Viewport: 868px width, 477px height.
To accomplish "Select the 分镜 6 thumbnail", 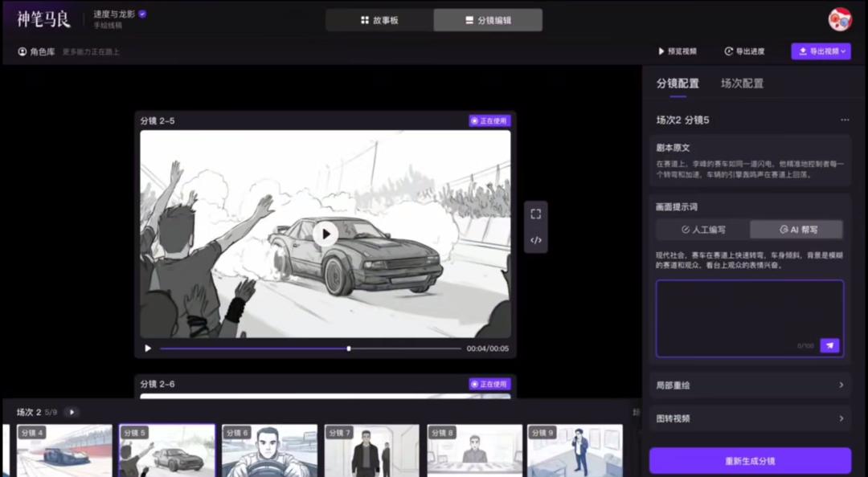I will point(269,451).
